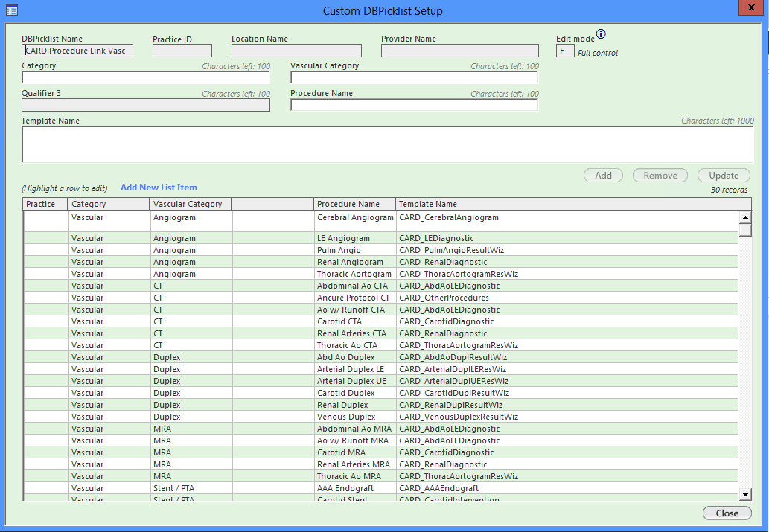Click the 30 records count label
The height and width of the screenshot is (532, 769).
point(729,190)
